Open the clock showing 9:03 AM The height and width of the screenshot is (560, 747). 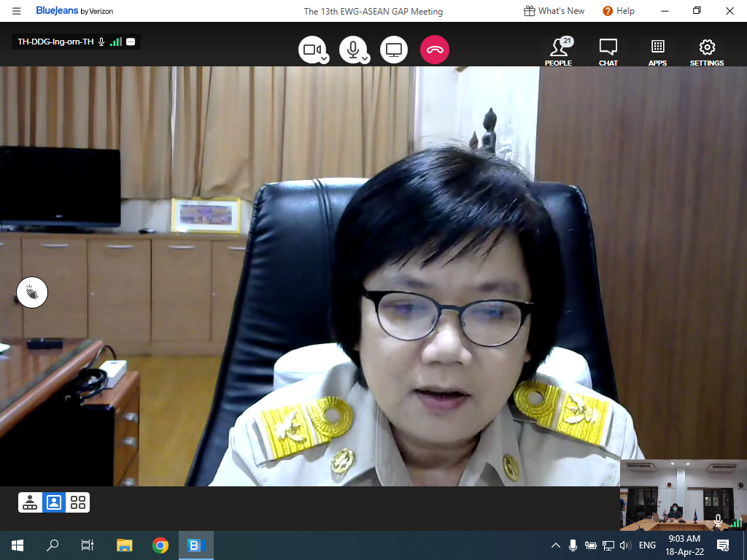(684, 545)
